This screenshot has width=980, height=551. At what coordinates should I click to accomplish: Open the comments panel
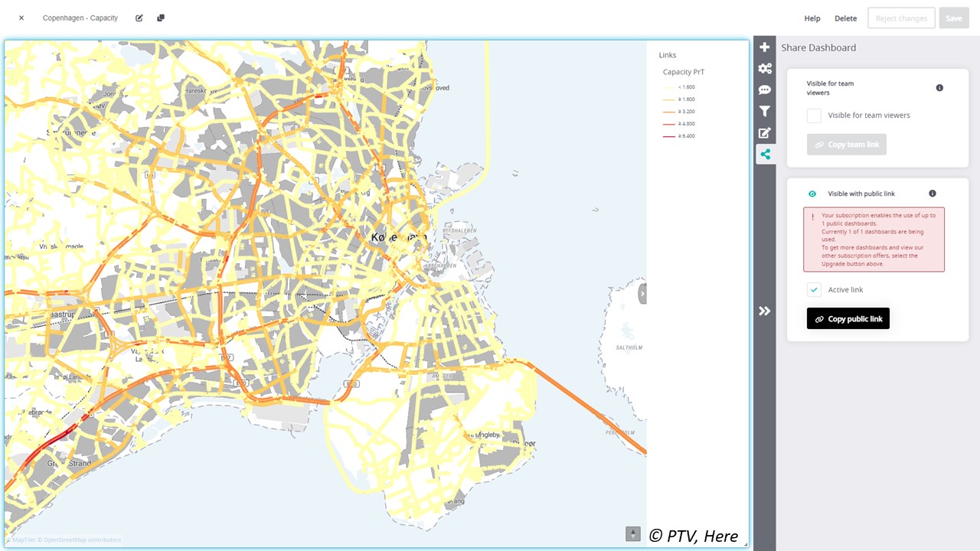click(x=765, y=90)
